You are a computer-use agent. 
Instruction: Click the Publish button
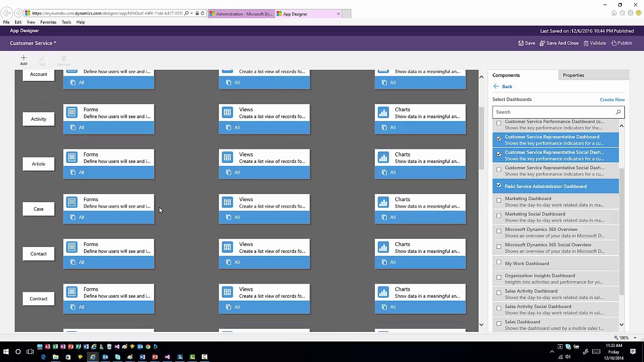(x=621, y=43)
